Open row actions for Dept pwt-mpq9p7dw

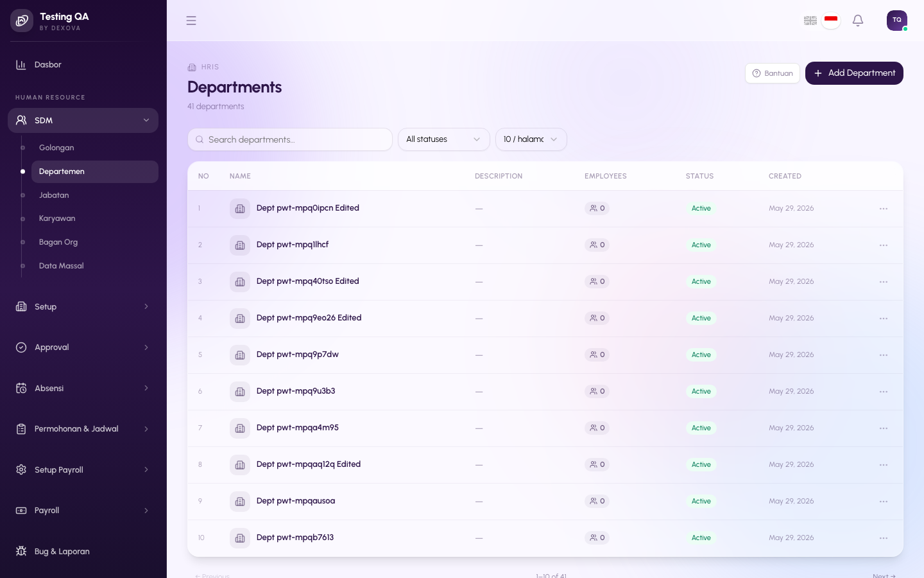(x=884, y=355)
